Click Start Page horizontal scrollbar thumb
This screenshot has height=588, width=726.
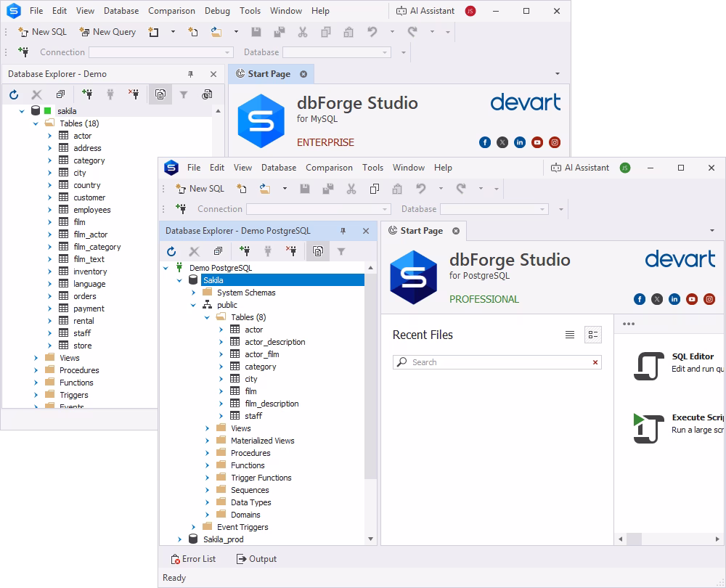tap(634, 539)
